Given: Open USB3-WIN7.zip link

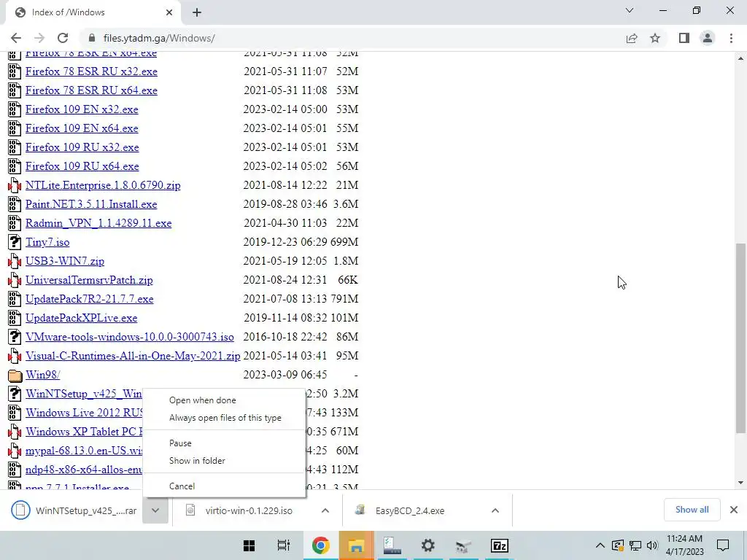Looking at the screenshot, I should [65, 261].
